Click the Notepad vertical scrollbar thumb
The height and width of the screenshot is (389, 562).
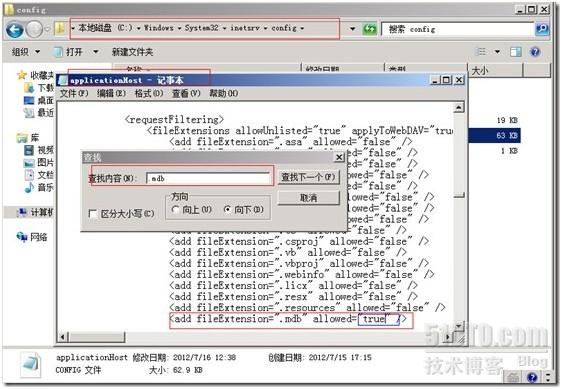coord(459,196)
